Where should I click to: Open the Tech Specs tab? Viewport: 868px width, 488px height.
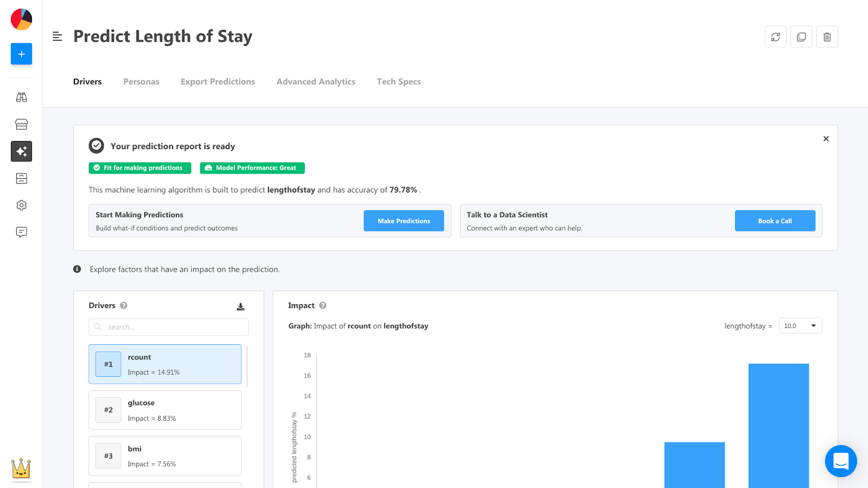[x=399, y=81]
